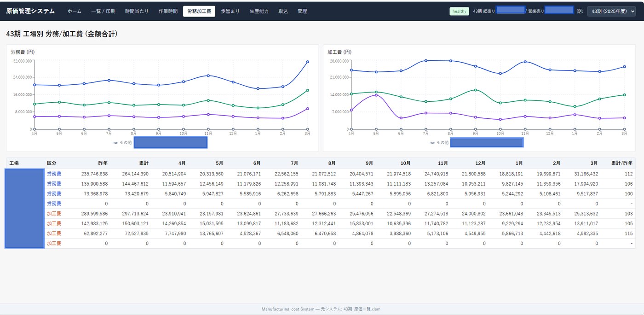The image size is (644, 315).
Task: Select the cell showing 235,746,638
Action: (x=94, y=174)
